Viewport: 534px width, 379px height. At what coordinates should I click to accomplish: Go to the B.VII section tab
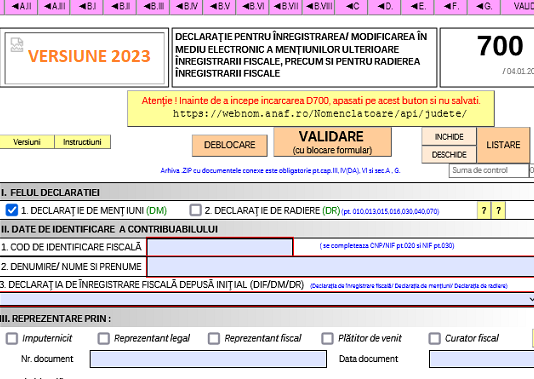[x=286, y=6]
